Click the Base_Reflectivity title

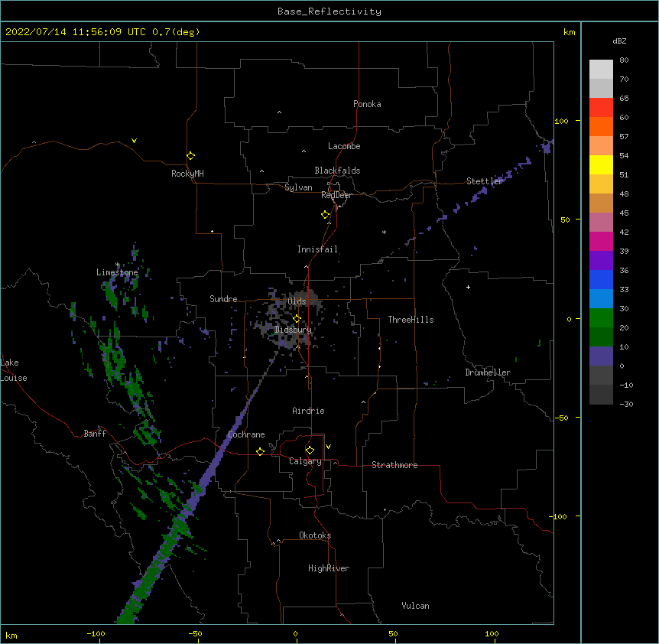click(x=329, y=11)
